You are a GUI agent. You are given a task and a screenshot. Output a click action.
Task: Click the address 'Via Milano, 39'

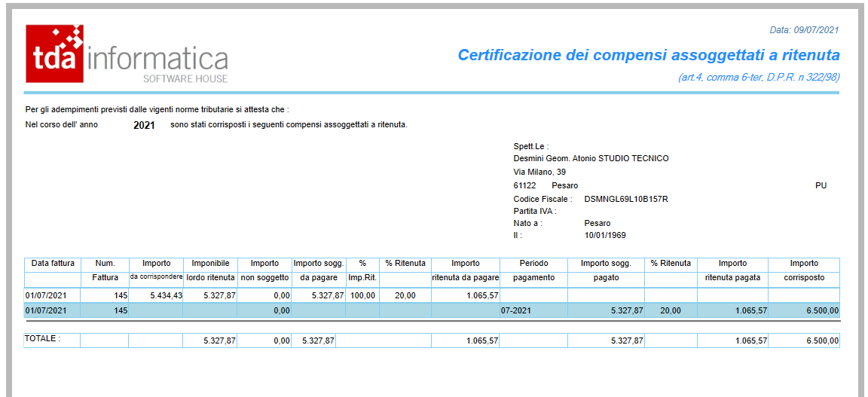(x=539, y=173)
